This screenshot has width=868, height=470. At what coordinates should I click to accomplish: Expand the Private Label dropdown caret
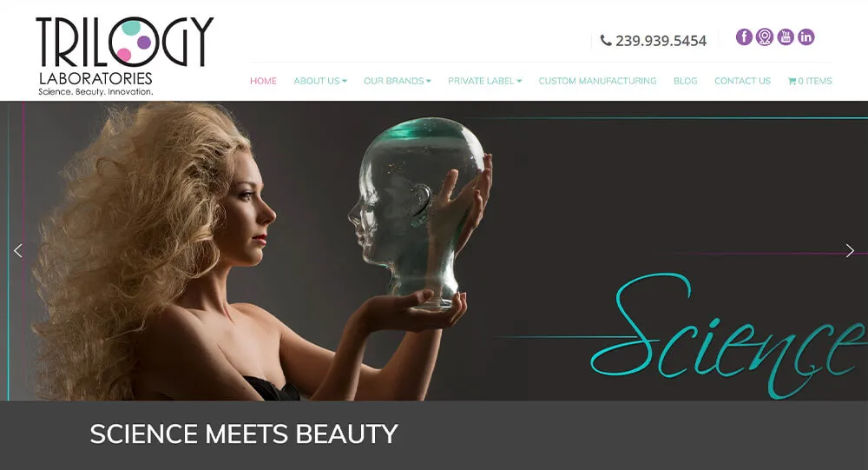(519, 81)
